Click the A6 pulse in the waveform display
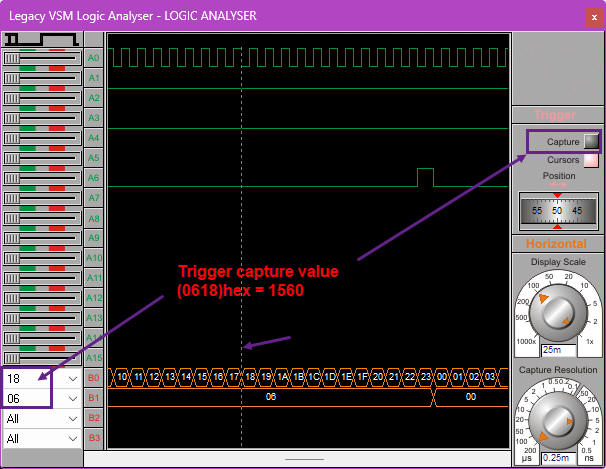Viewport: 606px width, 469px height. (426, 177)
